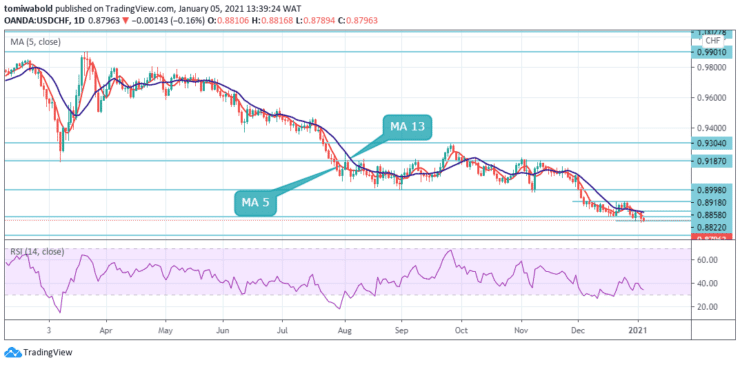Click the MA (5, close) indicator legend

(x=36, y=42)
